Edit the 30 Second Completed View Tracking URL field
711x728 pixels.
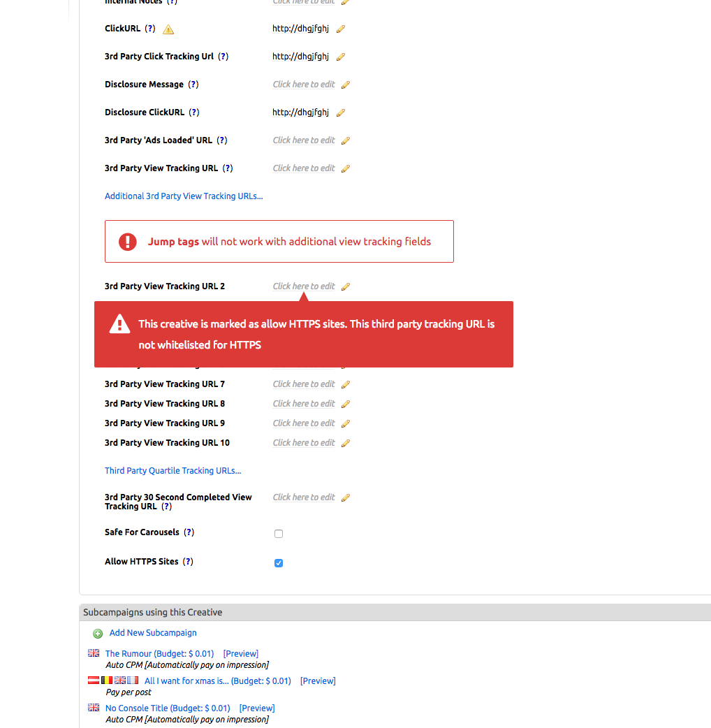(x=304, y=497)
